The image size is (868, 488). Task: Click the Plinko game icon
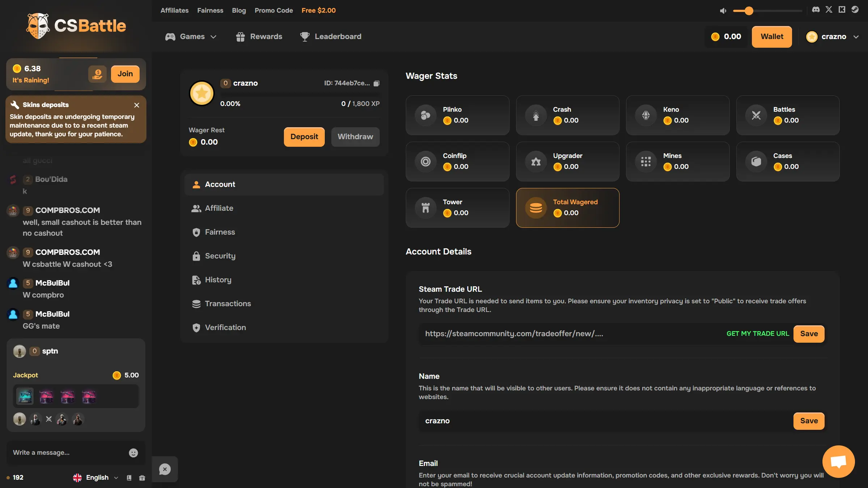click(426, 115)
